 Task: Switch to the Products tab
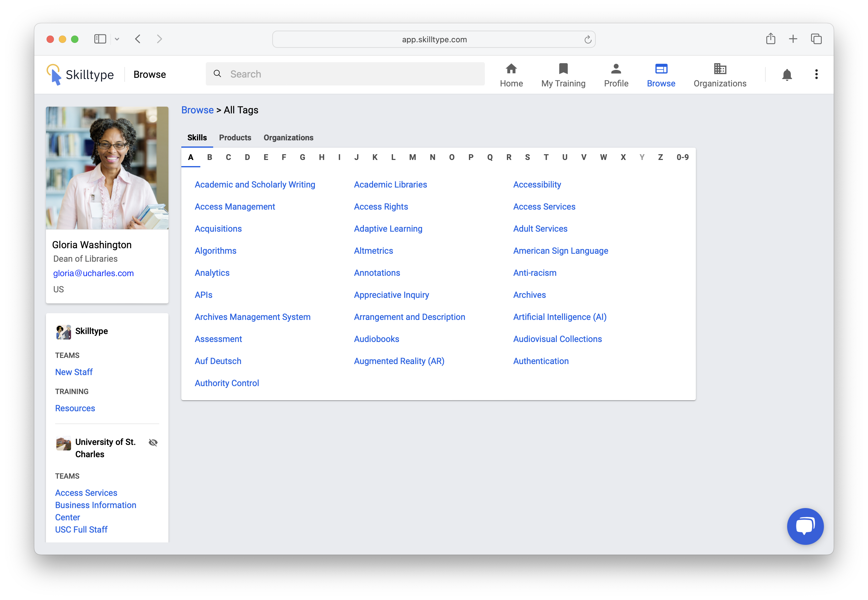point(235,138)
